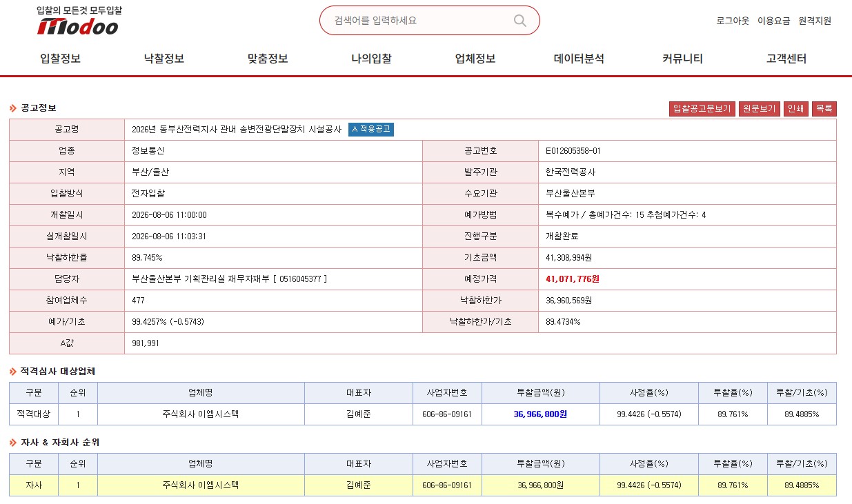
Task: Open the 업체정보 menu
Action: [475, 59]
